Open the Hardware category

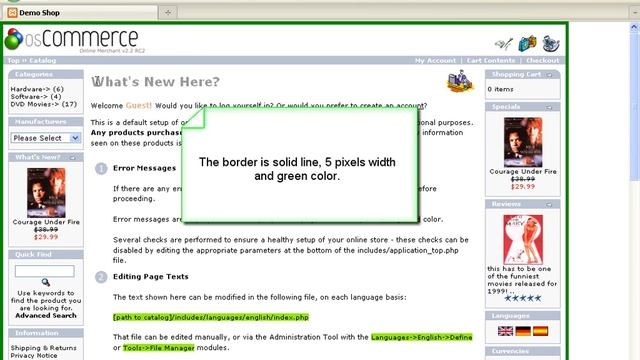pyautogui.click(x=37, y=89)
